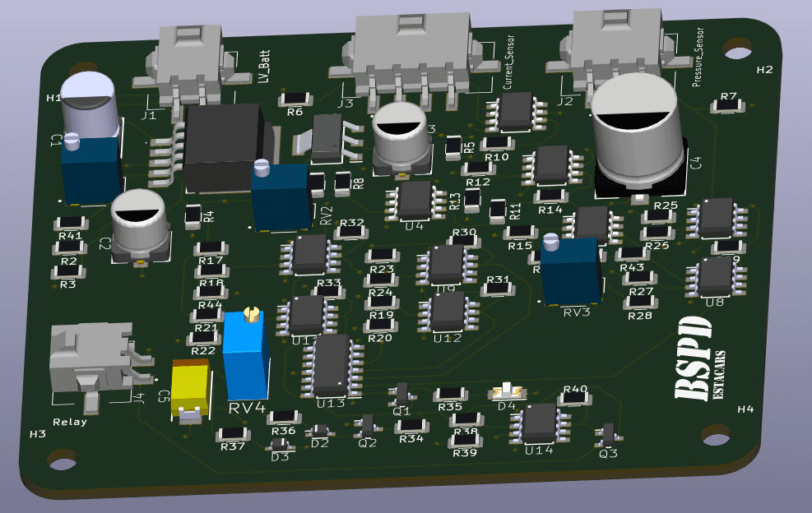Click the Relay silkscreen label
Viewport: 812px width, 513px height.
[70, 422]
